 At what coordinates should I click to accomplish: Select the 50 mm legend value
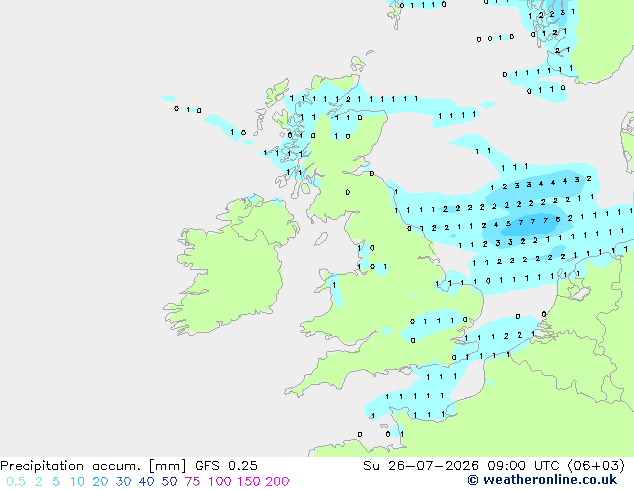(x=169, y=482)
